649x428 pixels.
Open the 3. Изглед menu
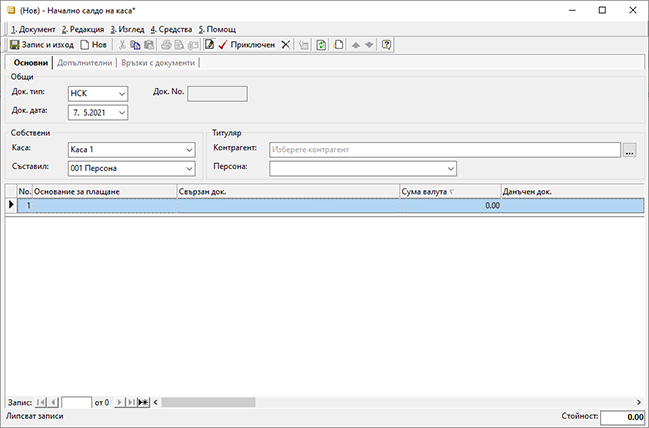coord(127,29)
